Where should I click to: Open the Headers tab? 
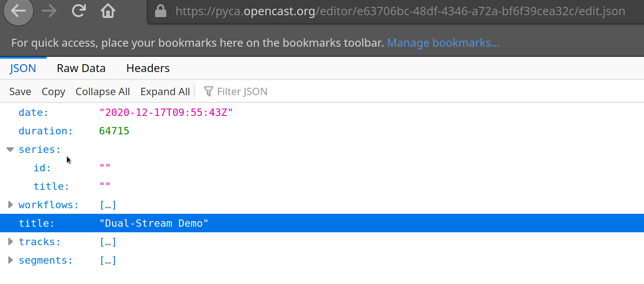(x=148, y=68)
